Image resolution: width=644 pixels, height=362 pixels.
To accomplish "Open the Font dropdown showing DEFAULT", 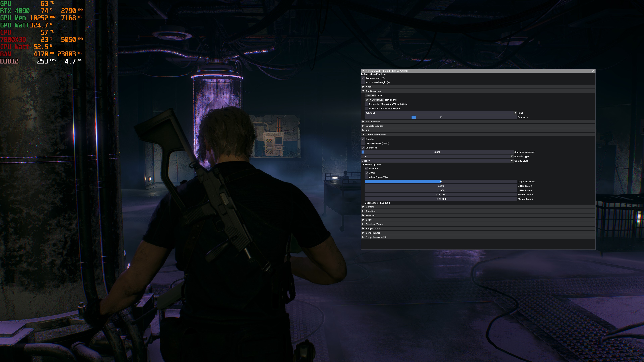I will (x=441, y=113).
